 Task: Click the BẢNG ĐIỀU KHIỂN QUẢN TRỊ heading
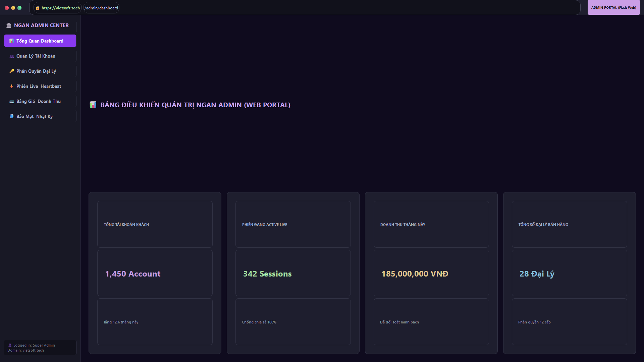click(195, 105)
